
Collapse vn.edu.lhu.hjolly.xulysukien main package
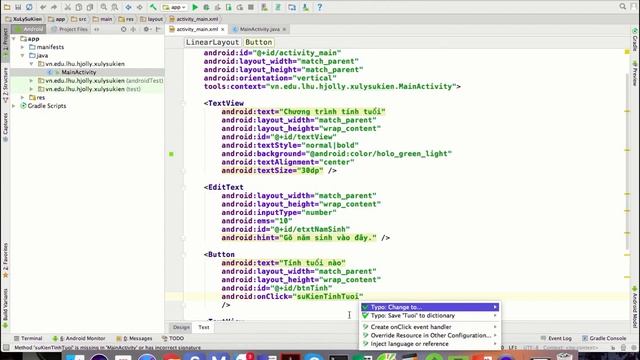tap(31, 64)
